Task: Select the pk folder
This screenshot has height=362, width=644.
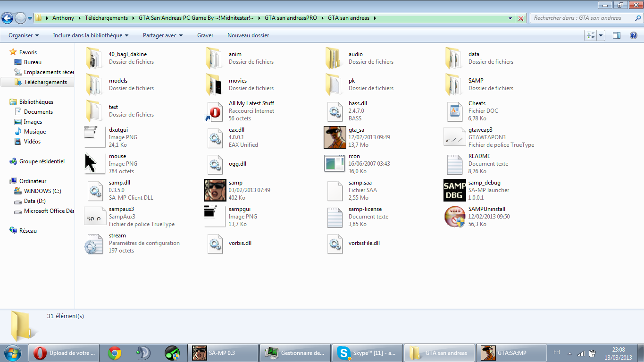Action: tap(359, 84)
